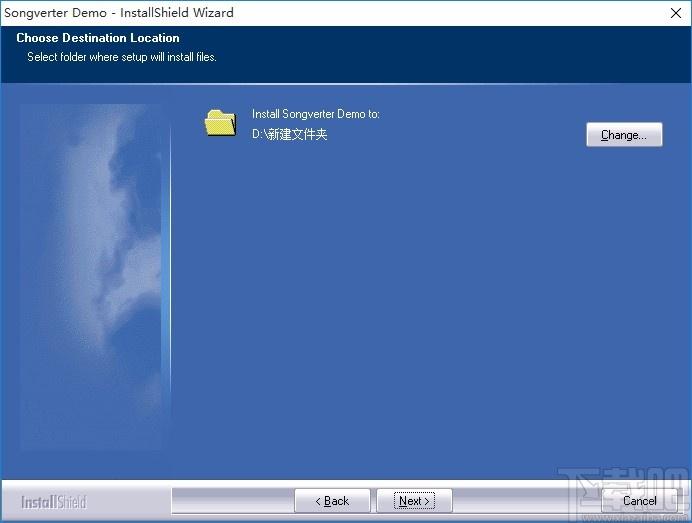Screen dimensions: 692x523
Task: Cancel the installation wizard
Action: [x=639, y=501]
